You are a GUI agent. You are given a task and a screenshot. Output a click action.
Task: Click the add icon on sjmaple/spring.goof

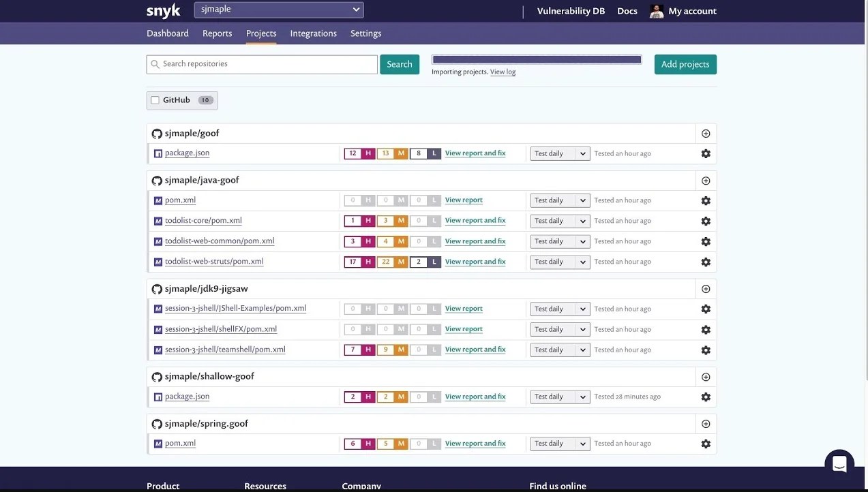(705, 423)
